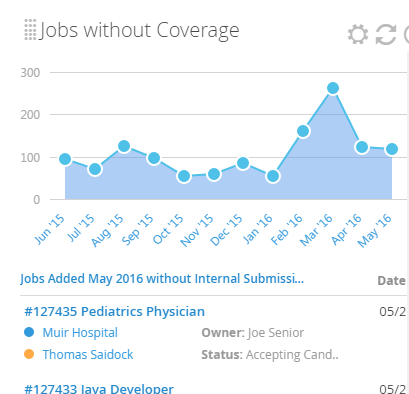The height and width of the screenshot is (394, 409).
Task: Click the Apr '16 axis label
Action: [x=347, y=229]
